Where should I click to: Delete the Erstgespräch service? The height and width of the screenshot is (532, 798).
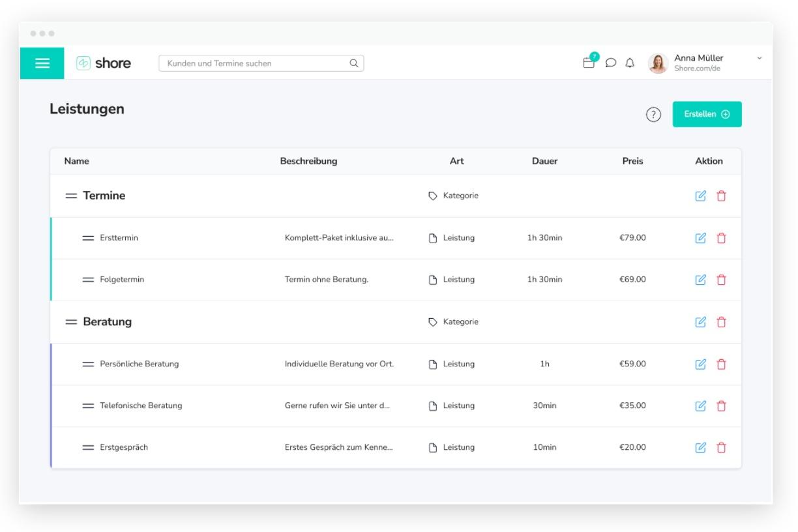(721, 448)
